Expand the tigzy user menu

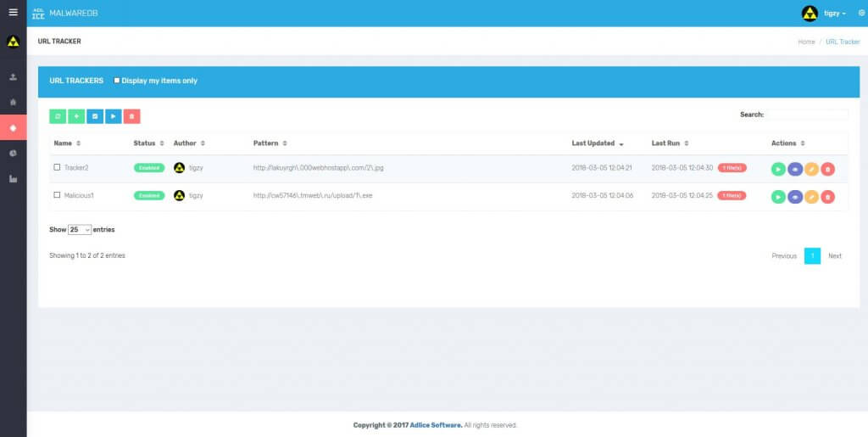(x=834, y=14)
